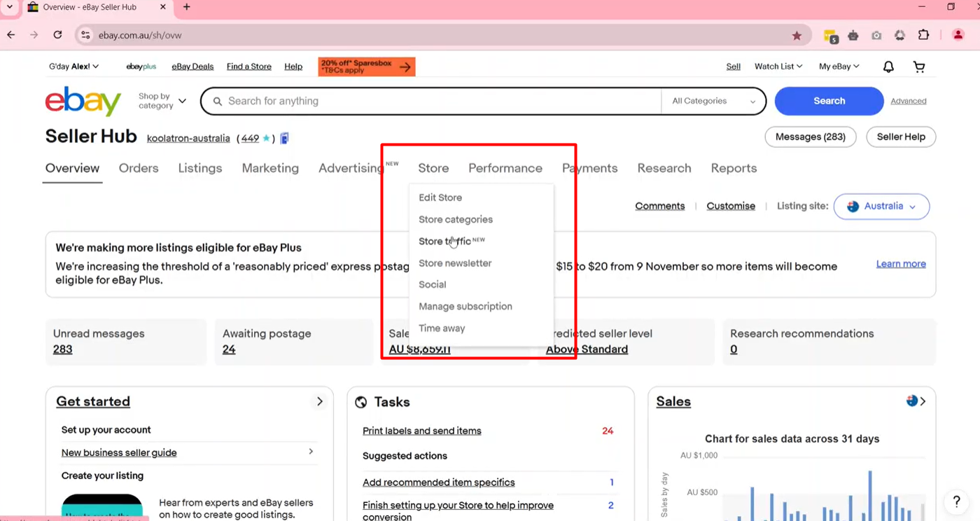Open the All Categories dropdown
The width and height of the screenshot is (980, 521).
(x=713, y=101)
